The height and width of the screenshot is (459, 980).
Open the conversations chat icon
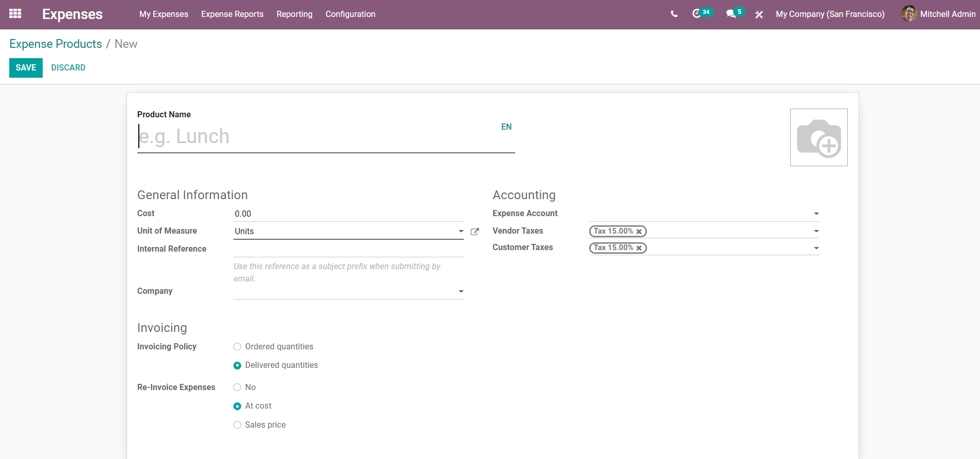731,14
